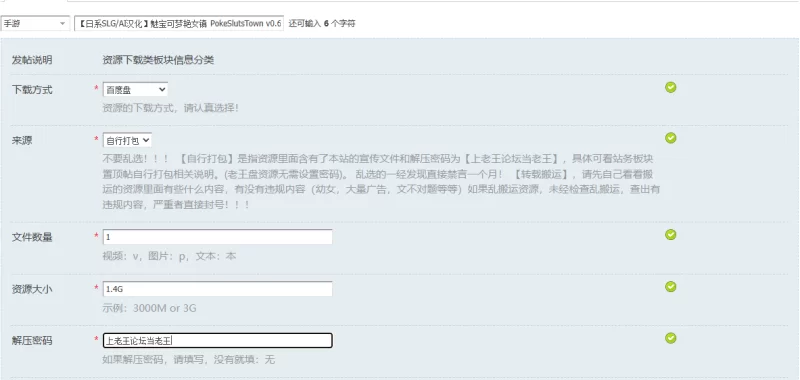Click hint text 示例：3000M or 3G
The image size is (800, 380).
pos(149,308)
